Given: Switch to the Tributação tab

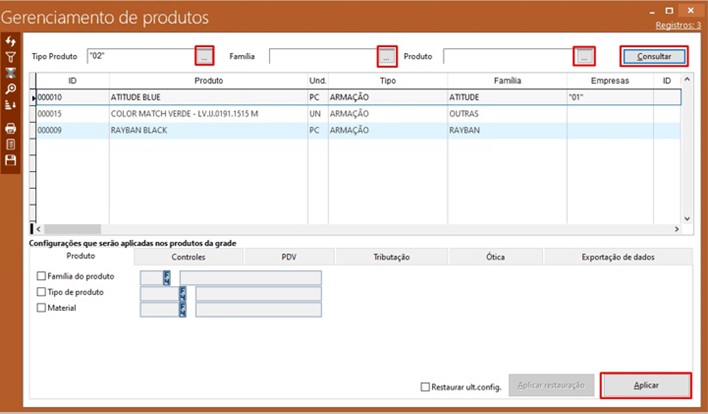Looking at the screenshot, I should click(x=391, y=257).
